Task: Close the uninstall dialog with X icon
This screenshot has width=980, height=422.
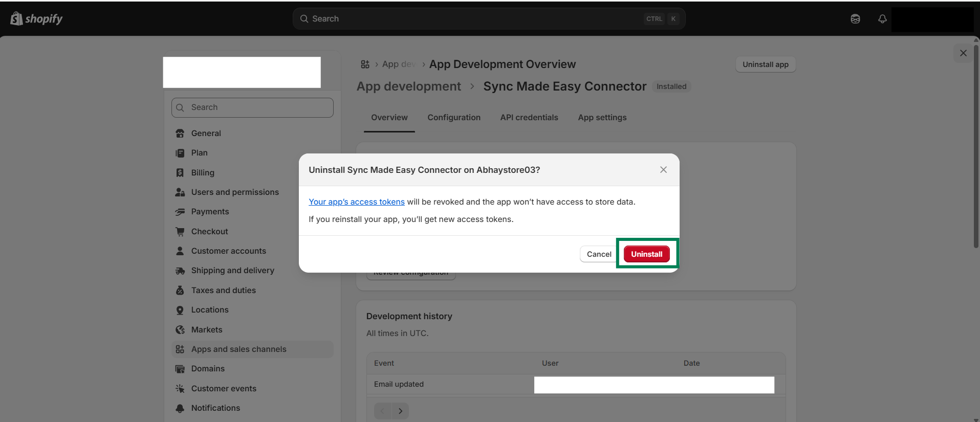Action: pos(663,170)
